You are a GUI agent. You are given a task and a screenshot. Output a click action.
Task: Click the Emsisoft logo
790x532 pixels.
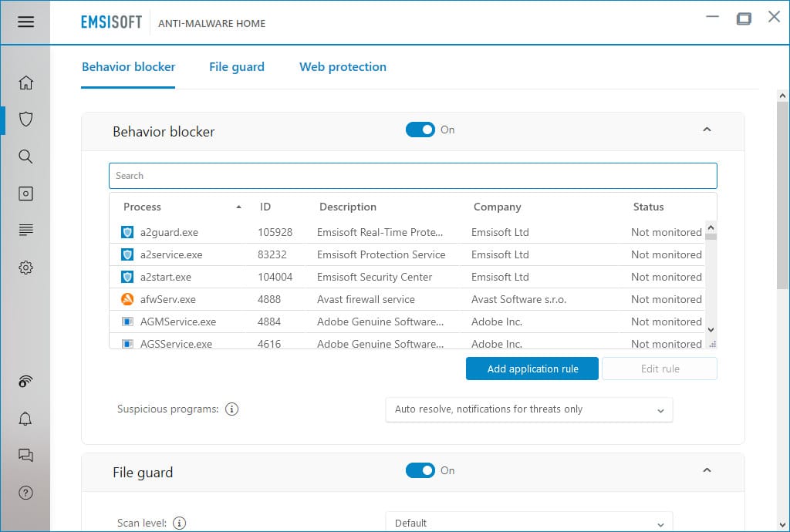111,22
